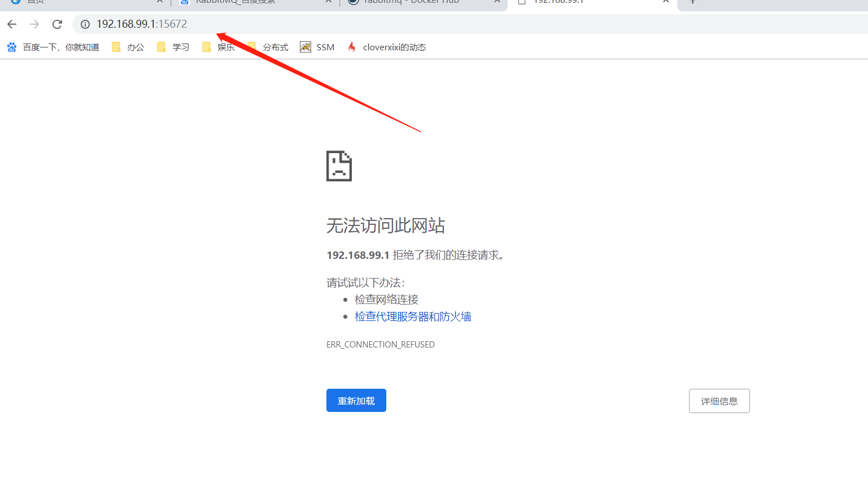Open 详细信息 details button
868x495 pixels.
click(x=719, y=401)
